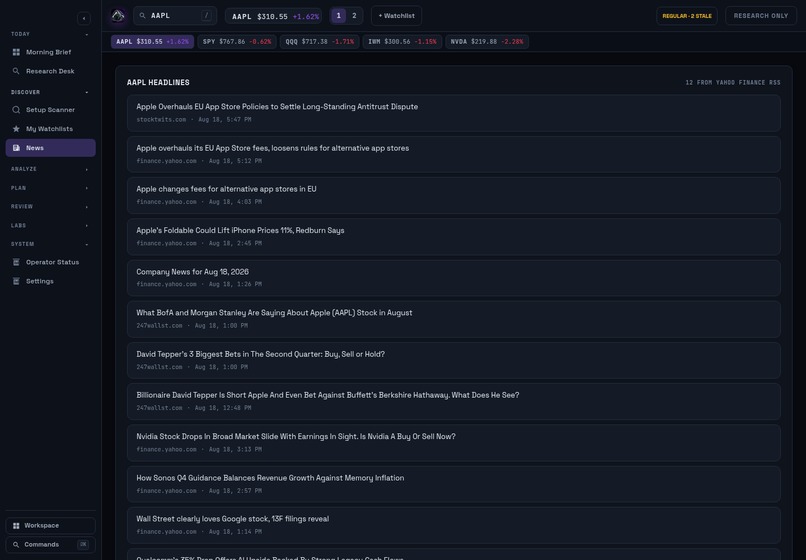The height and width of the screenshot is (560, 806).
Task: Click the Commands keyboard shortcut badge
Action: [x=83, y=545]
